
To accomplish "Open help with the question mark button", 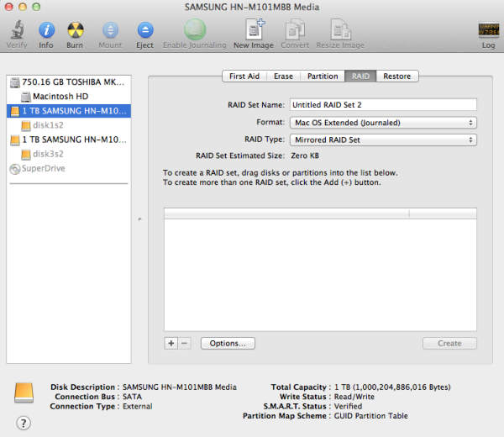I will 24,423.
